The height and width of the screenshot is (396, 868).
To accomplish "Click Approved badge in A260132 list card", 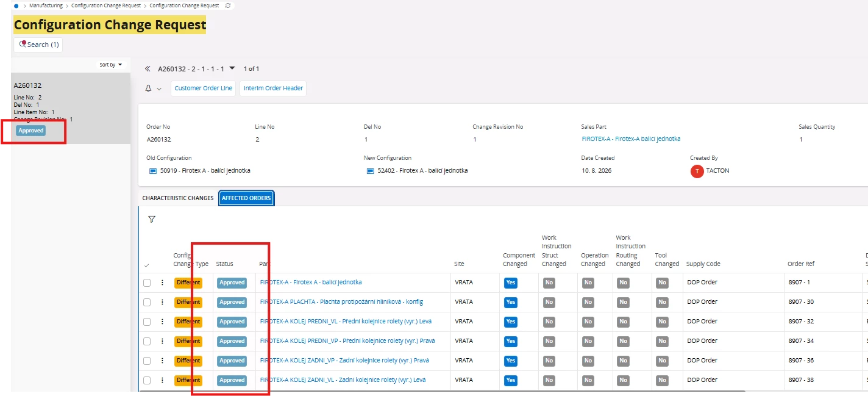I will (x=31, y=131).
